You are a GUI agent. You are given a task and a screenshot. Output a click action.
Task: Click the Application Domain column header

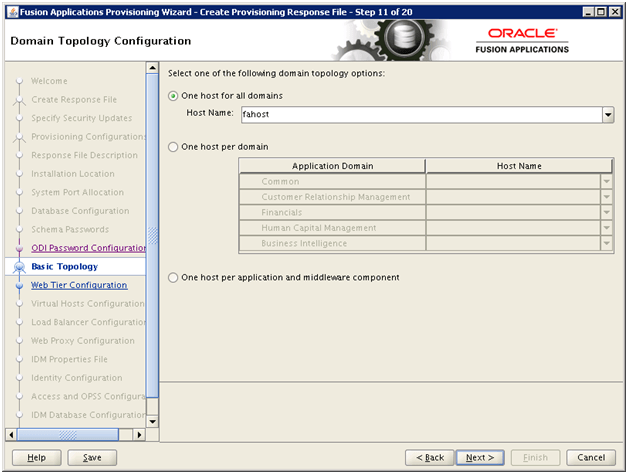(x=332, y=166)
